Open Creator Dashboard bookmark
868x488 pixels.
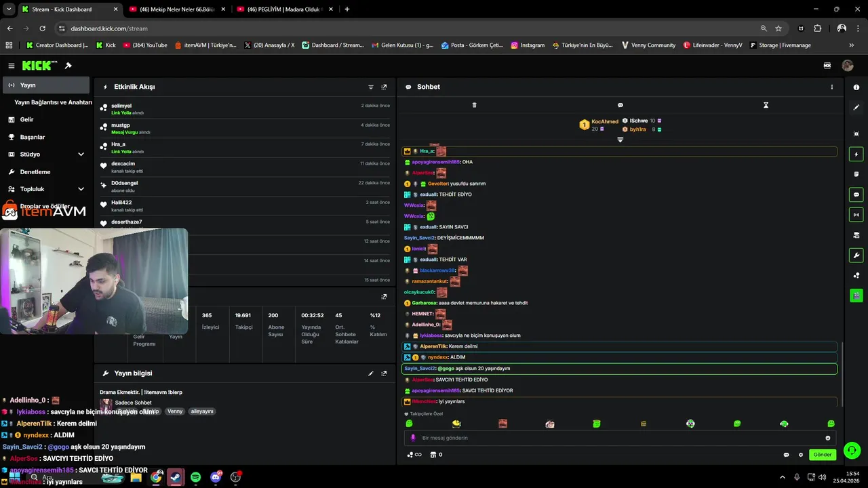57,45
